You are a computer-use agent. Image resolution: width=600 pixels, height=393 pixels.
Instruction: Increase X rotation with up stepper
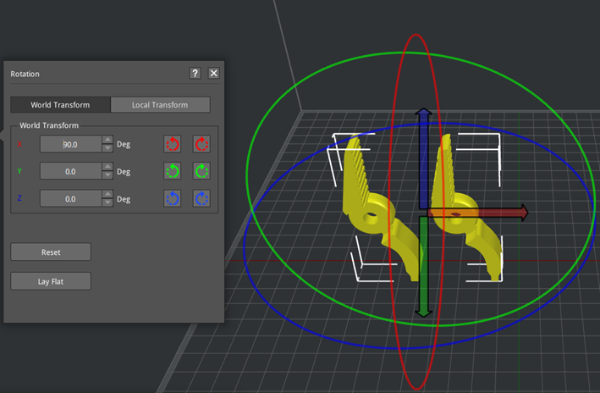(108, 140)
